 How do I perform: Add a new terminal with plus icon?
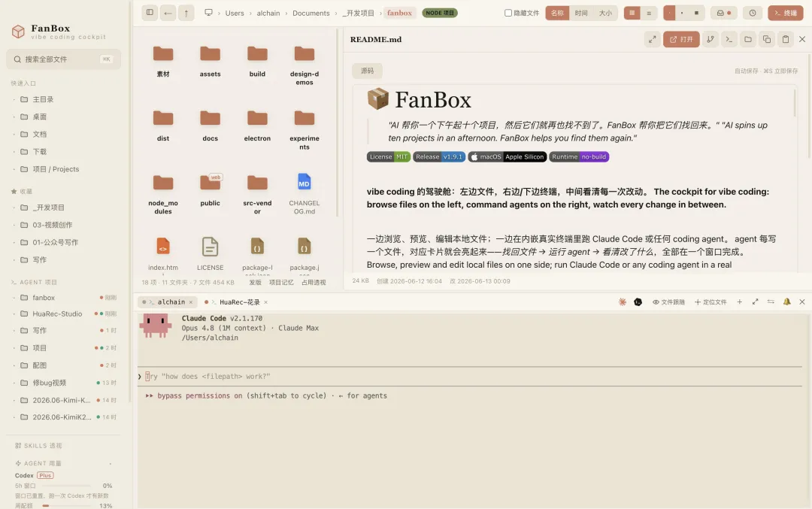point(740,302)
